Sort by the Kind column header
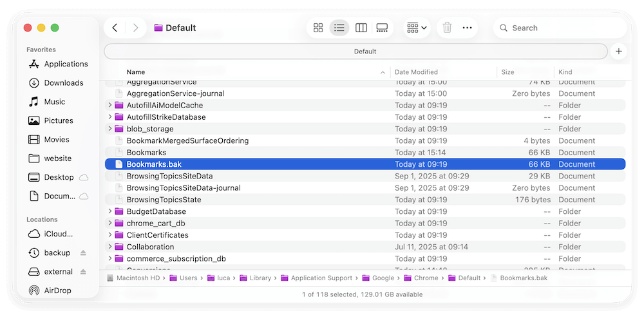644x315 pixels. click(x=565, y=72)
